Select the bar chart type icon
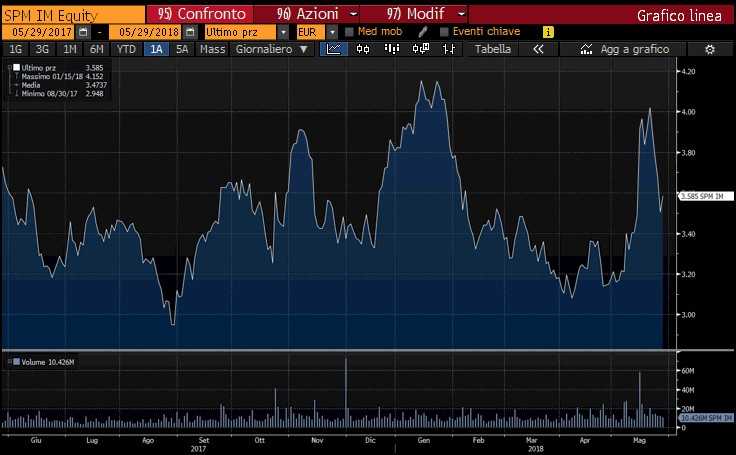 click(391, 49)
